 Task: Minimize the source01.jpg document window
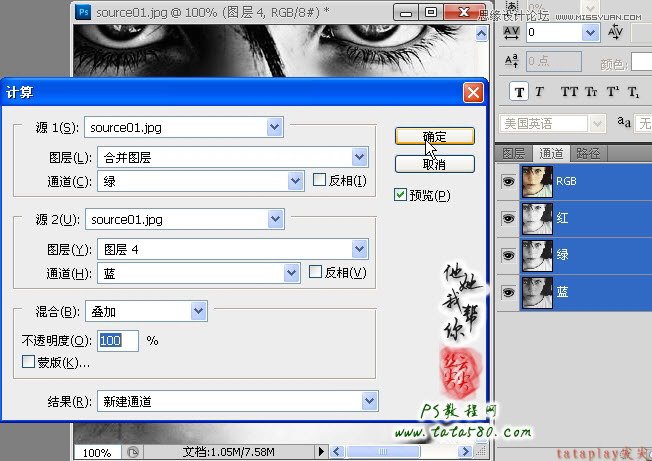pos(406,12)
